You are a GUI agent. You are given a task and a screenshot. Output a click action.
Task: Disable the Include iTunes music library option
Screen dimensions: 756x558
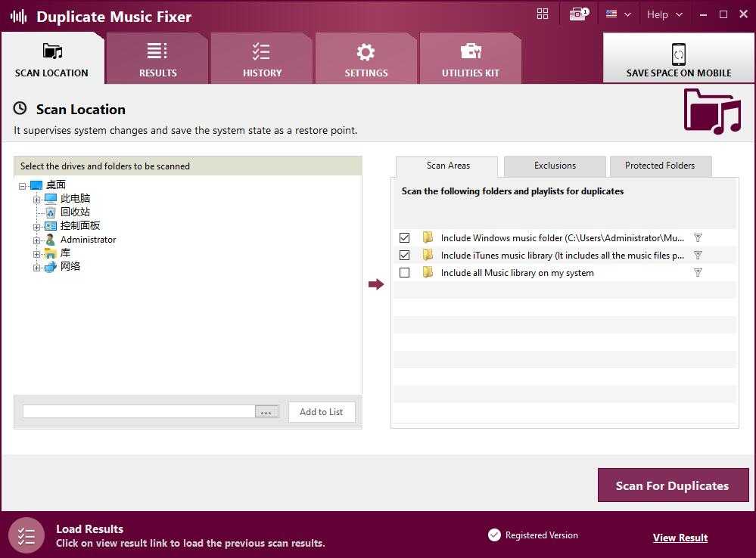click(405, 255)
